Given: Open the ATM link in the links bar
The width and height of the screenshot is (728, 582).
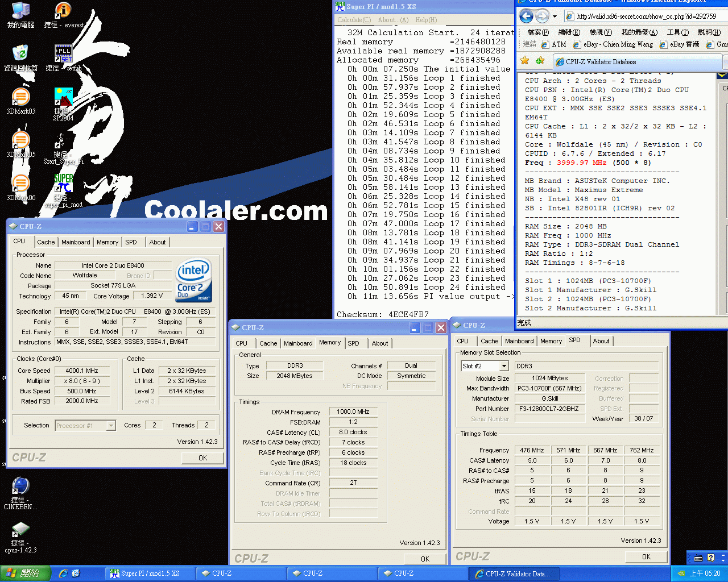Looking at the screenshot, I should pyautogui.click(x=553, y=44).
